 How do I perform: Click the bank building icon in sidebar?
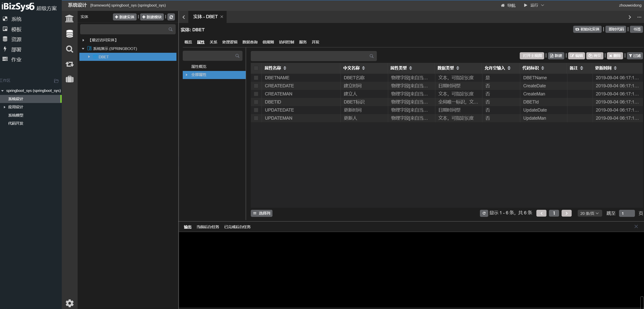tap(69, 18)
